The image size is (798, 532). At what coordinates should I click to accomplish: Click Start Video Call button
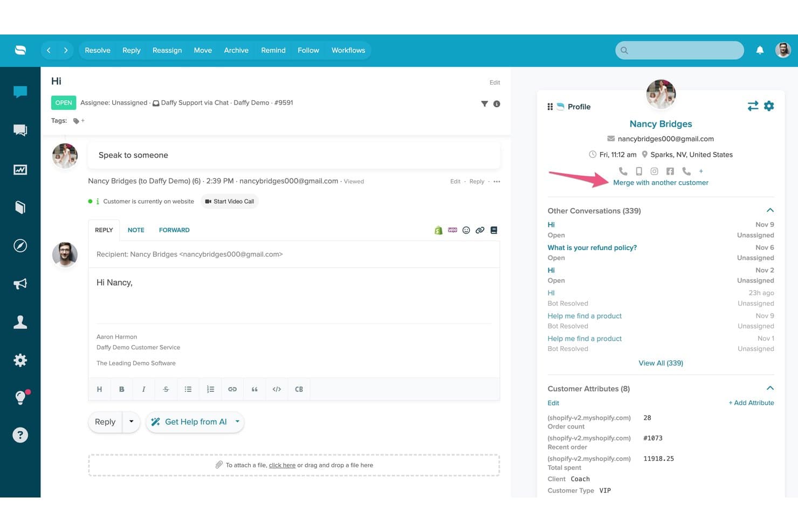tap(230, 202)
